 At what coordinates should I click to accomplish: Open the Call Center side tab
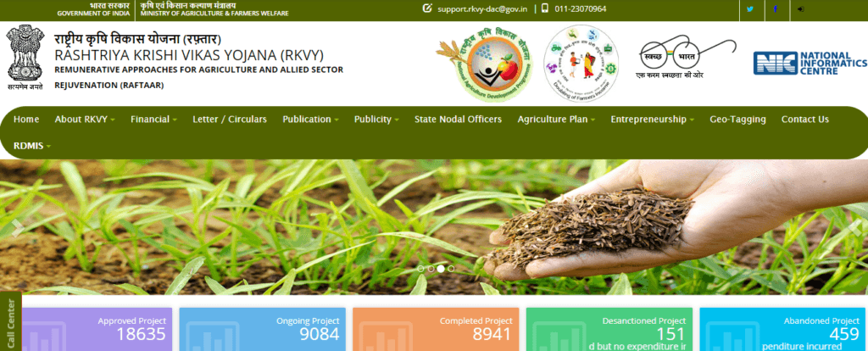[10, 321]
